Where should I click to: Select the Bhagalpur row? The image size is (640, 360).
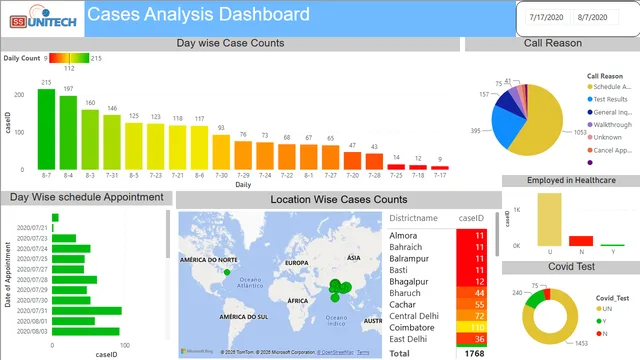coord(437,281)
